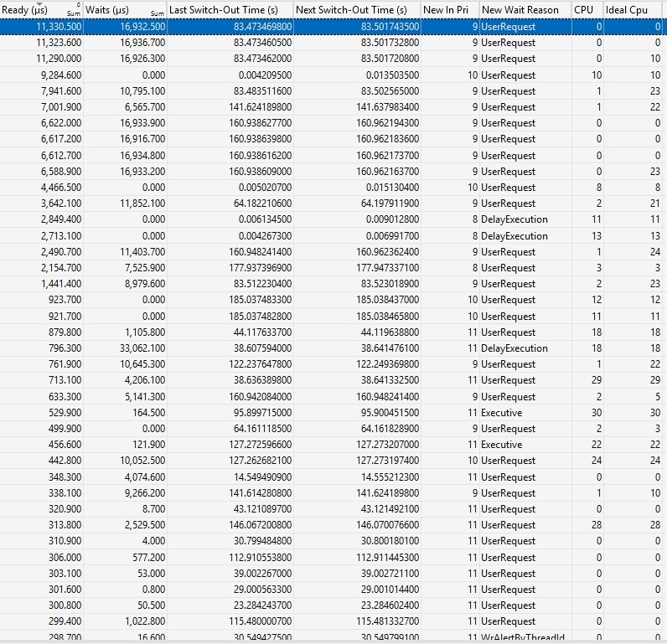Click the Ready value 921.700
The height and width of the screenshot is (644, 667).
click(x=65, y=317)
